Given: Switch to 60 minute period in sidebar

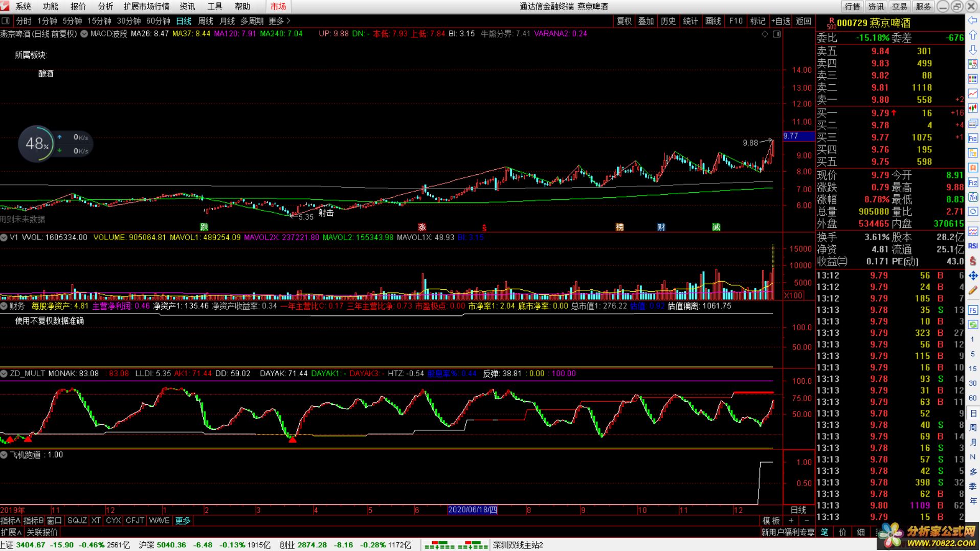Looking at the screenshot, I should [972, 398].
